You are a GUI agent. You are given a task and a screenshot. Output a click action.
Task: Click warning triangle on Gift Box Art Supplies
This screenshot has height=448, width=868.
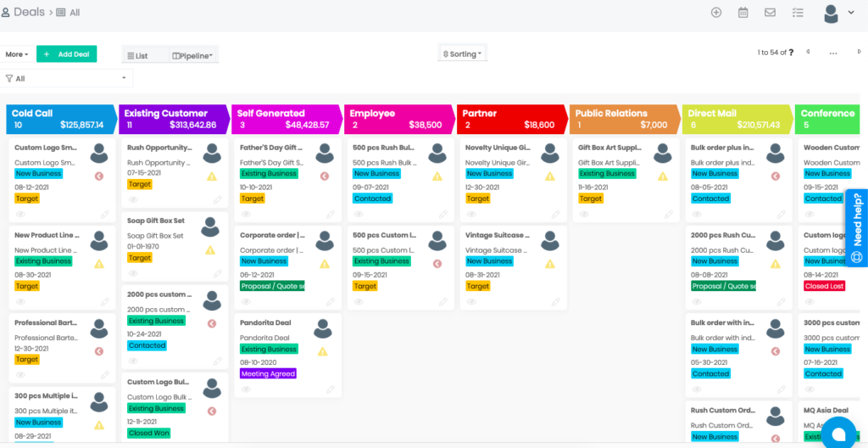[663, 176]
